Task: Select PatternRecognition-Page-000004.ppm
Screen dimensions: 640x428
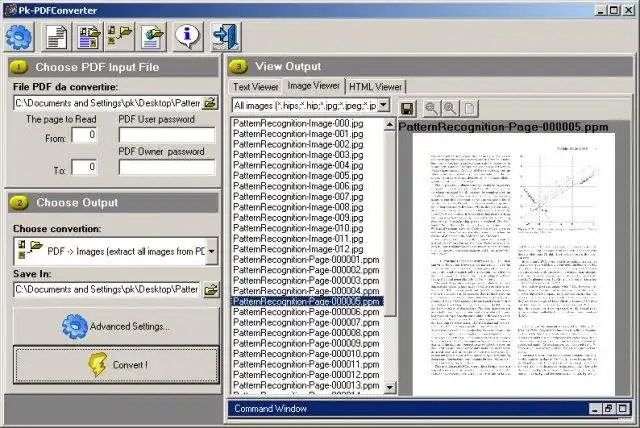Action: click(306, 291)
